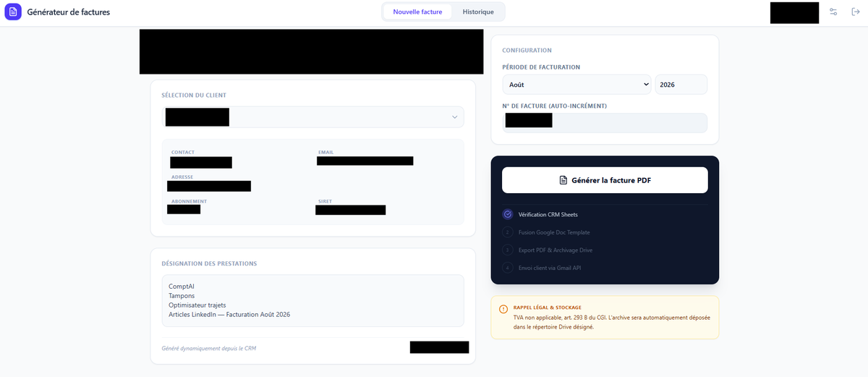Viewport: 868px width, 377px height.
Task: Click the step 4 circle for Envoi client
Action: coord(508,268)
